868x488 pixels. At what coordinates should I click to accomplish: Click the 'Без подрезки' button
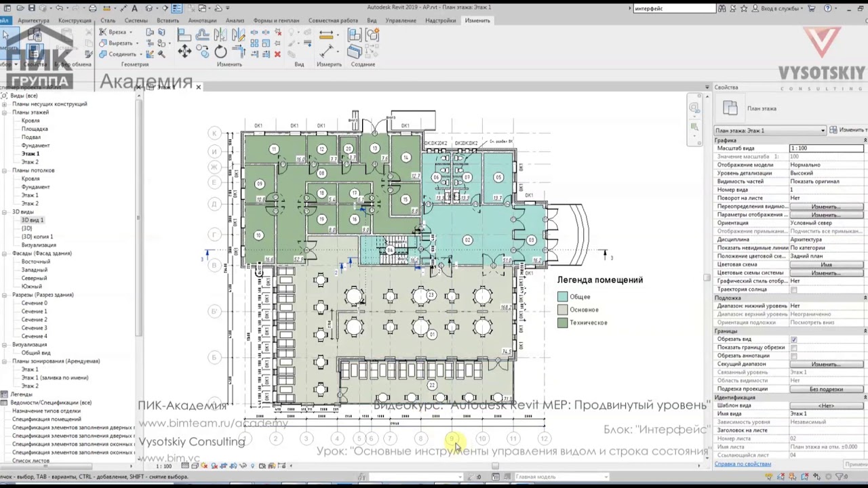(826, 389)
